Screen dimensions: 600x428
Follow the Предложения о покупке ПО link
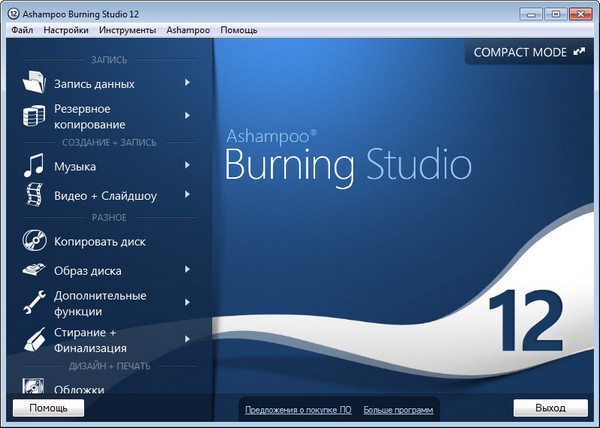pos(298,410)
